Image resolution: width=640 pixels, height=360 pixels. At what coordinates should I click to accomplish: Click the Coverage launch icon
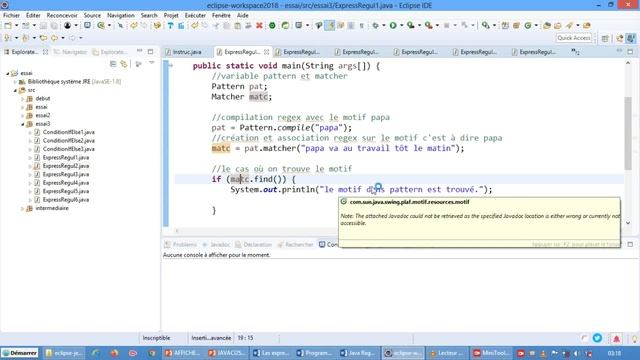[x=410, y=25]
